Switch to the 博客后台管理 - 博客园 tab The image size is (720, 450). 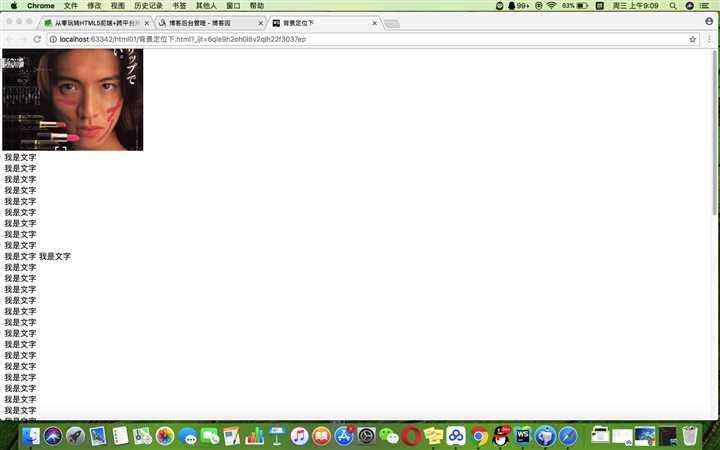click(209, 23)
